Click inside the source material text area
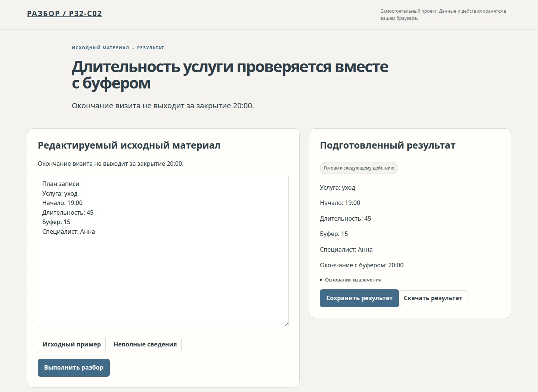Screen dimensions: 538x392 [163, 251]
